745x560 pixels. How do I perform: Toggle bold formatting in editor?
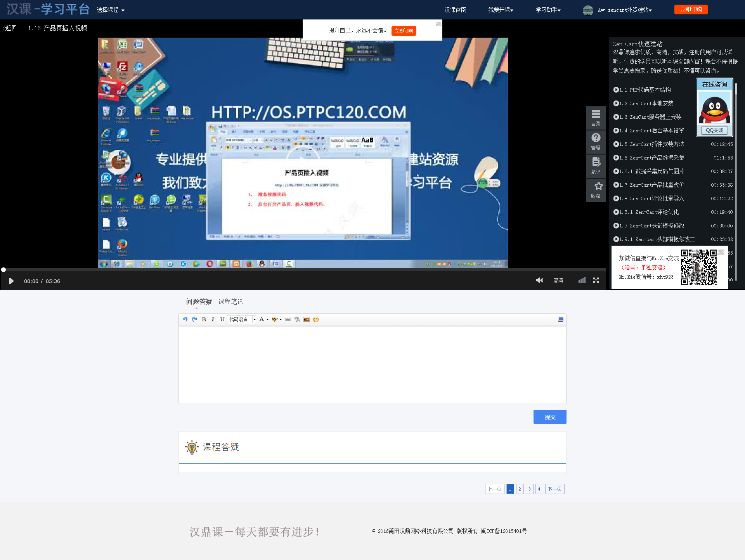pyautogui.click(x=204, y=319)
